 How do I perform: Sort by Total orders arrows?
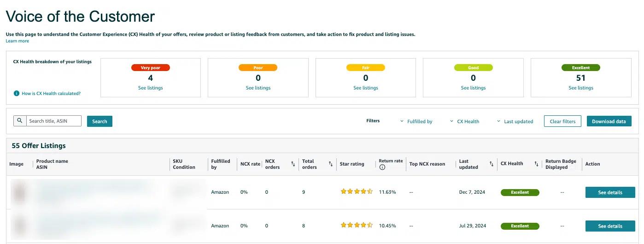click(330, 164)
